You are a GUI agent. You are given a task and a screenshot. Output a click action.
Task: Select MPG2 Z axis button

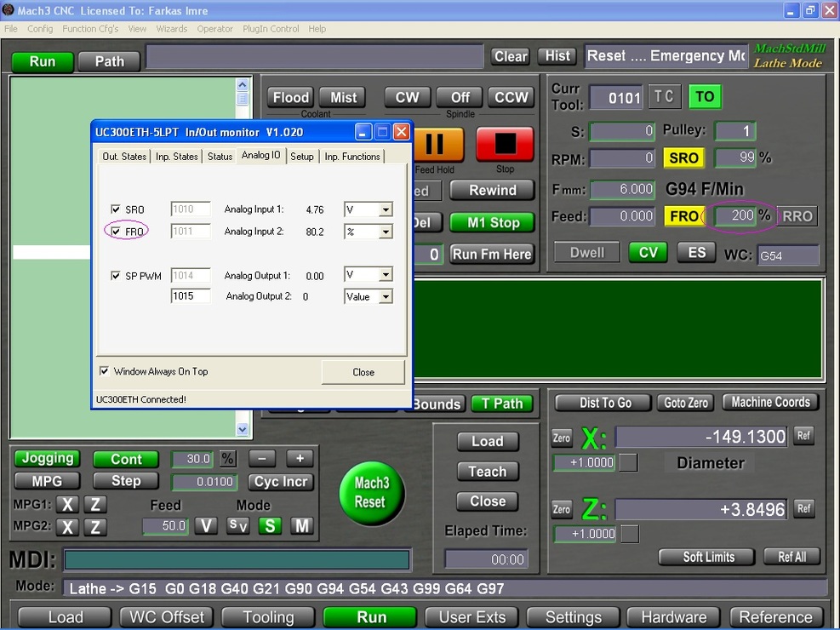(95, 527)
